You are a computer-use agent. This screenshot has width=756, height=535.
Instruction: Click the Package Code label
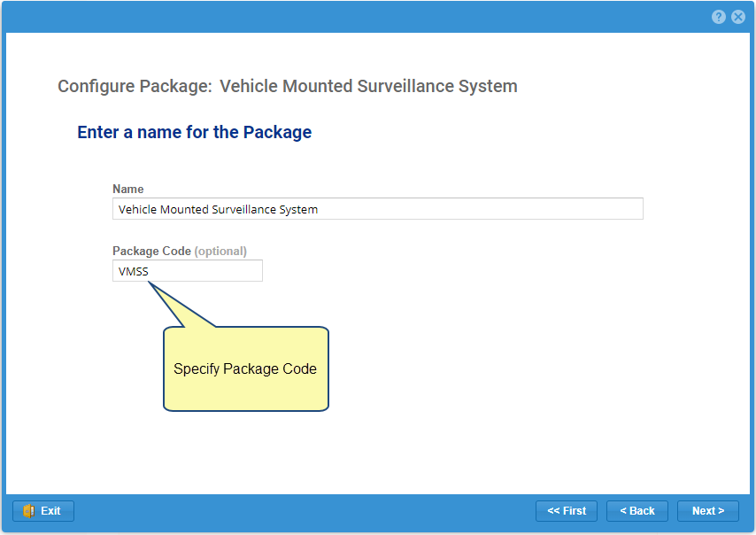click(x=152, y=251)
